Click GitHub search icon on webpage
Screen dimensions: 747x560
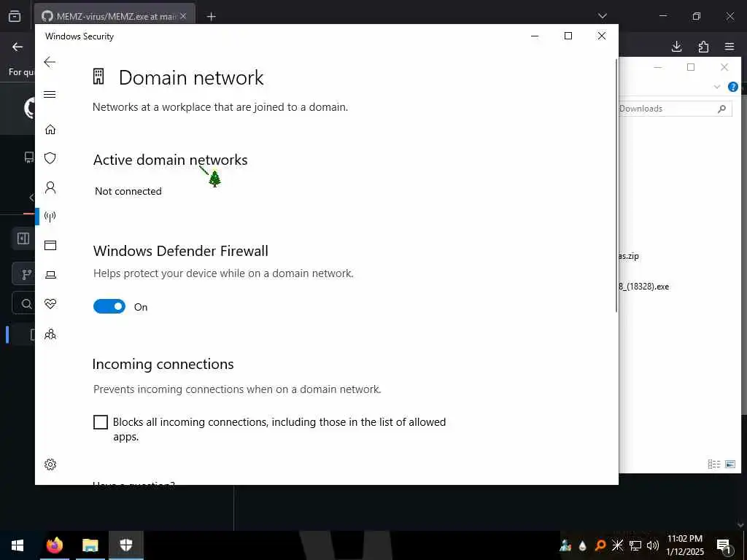point(27,303)
